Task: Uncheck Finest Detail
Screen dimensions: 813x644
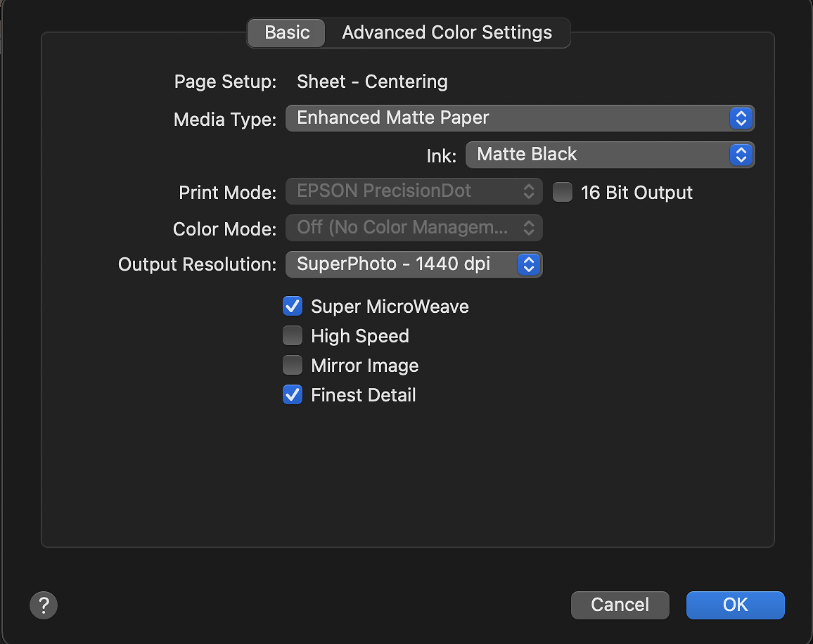Action: click(292, 394)
